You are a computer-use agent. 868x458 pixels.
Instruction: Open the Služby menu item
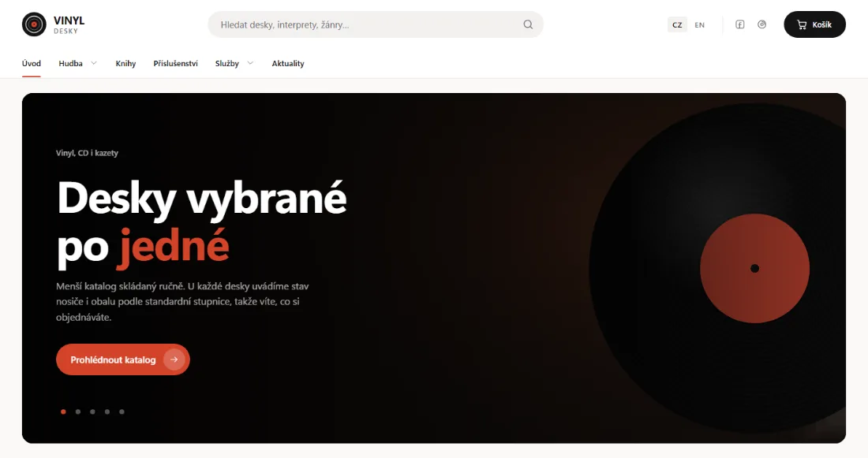[x=227, y=64]
